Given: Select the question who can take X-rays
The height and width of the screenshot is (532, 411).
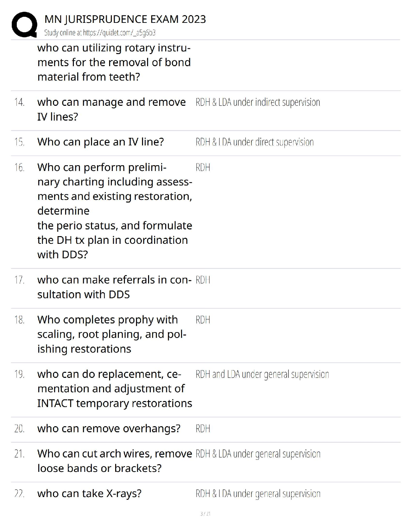Looking at the screenshot, I should [89, 493].
